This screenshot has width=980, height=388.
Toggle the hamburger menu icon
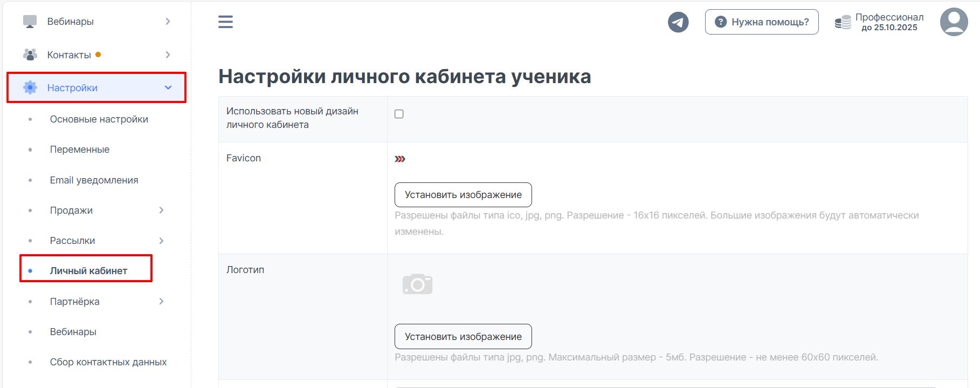(x=225, y=22)
